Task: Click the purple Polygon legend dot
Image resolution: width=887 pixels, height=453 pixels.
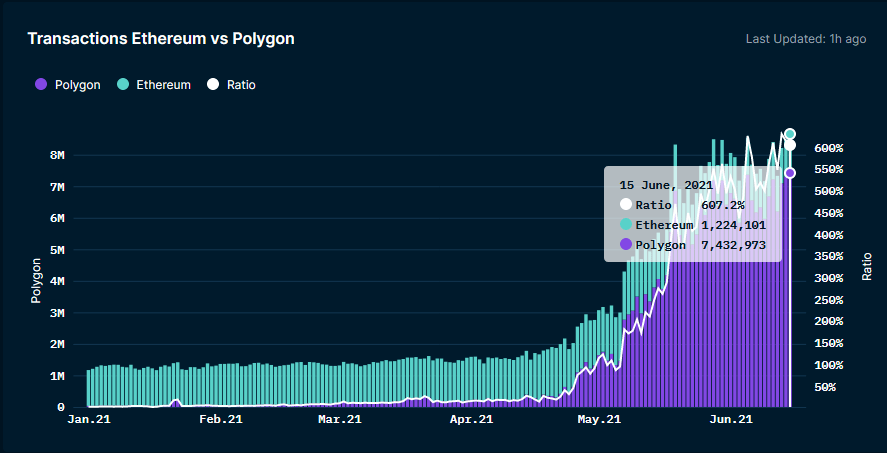Action: click(41, 85)
